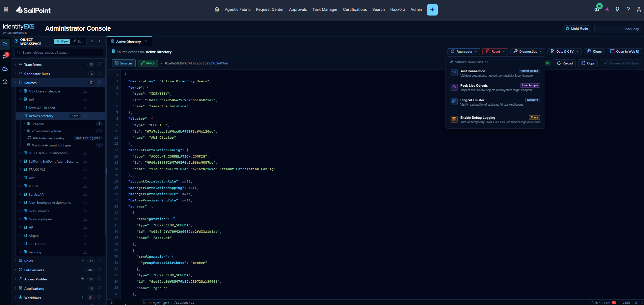Click the Clone button
This screenshot has width=644, height=305.
pyautogui.click(x=594, y=52)
